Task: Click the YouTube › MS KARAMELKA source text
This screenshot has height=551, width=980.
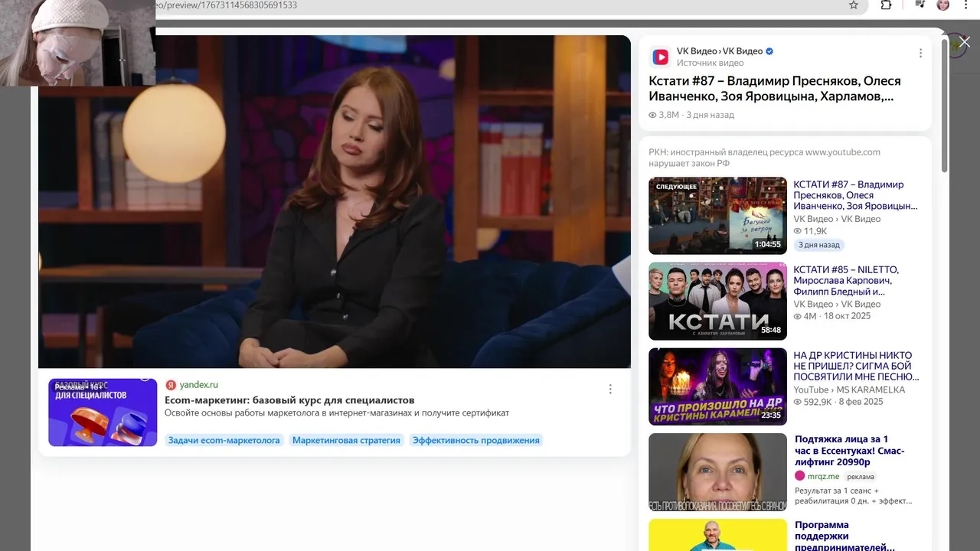Action: 849,390
